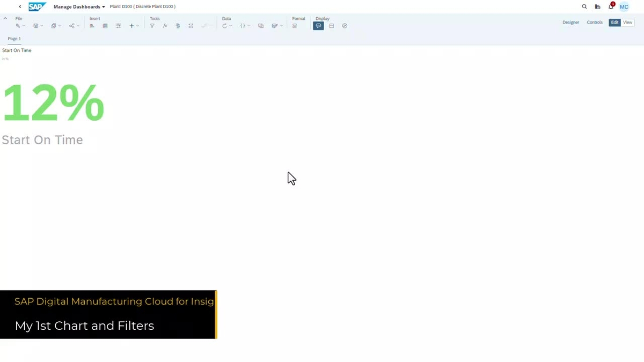
Task: Click the plant/factory icon in the header
Action: coord(597,6)
